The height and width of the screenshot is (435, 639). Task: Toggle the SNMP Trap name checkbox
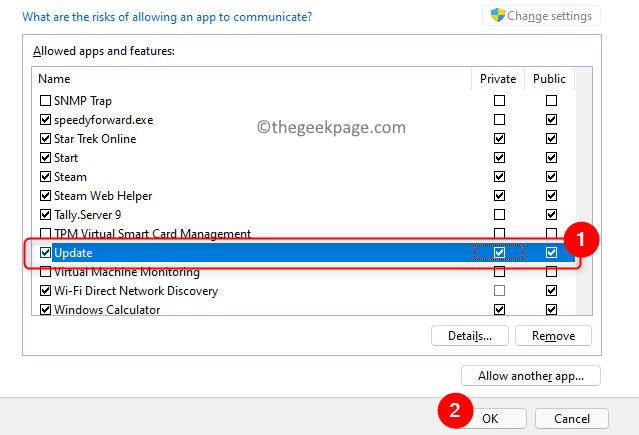point(45,101)
